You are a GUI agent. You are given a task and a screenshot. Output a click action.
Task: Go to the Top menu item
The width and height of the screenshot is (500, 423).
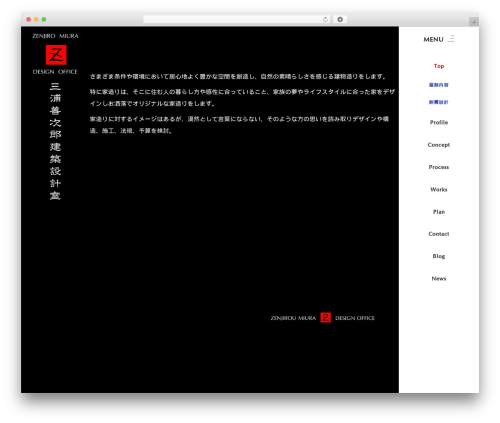click(x=439, y=66)
